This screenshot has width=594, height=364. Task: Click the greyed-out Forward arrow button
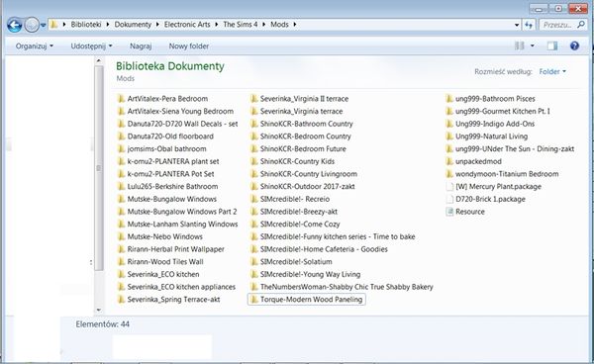[32, 25]
